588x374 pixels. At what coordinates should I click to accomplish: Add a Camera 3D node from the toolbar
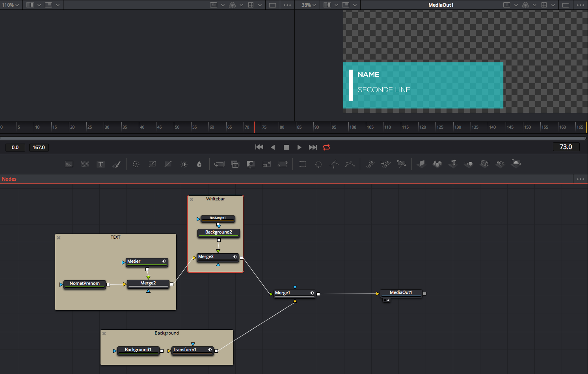click(485, 164)
